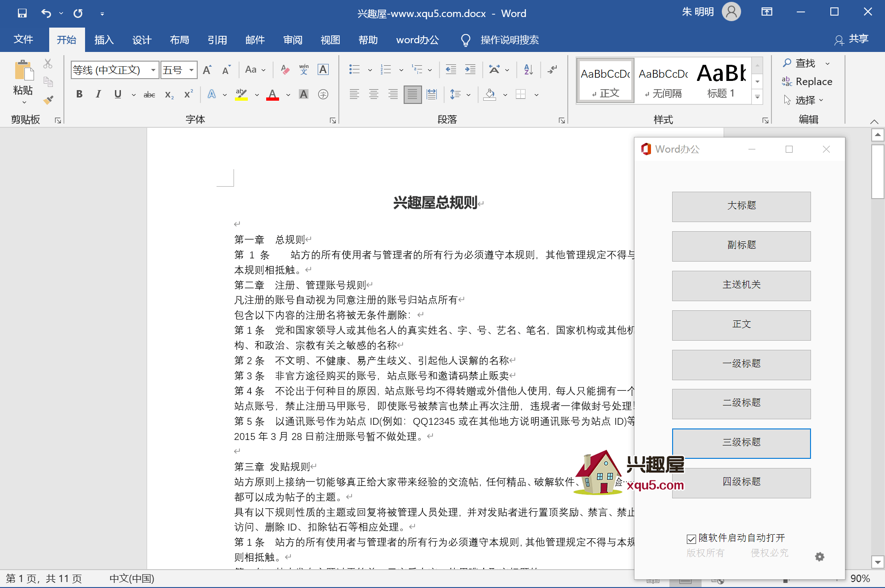The image size is (885, 588).
Task: Toggle underline formatting
Action: pyautogui.click(x=118, y=95)
